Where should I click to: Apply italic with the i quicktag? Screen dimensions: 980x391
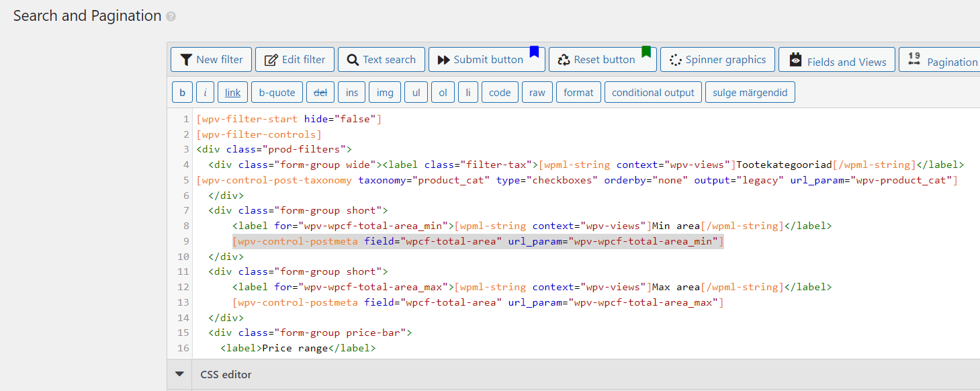click(205, 93)
